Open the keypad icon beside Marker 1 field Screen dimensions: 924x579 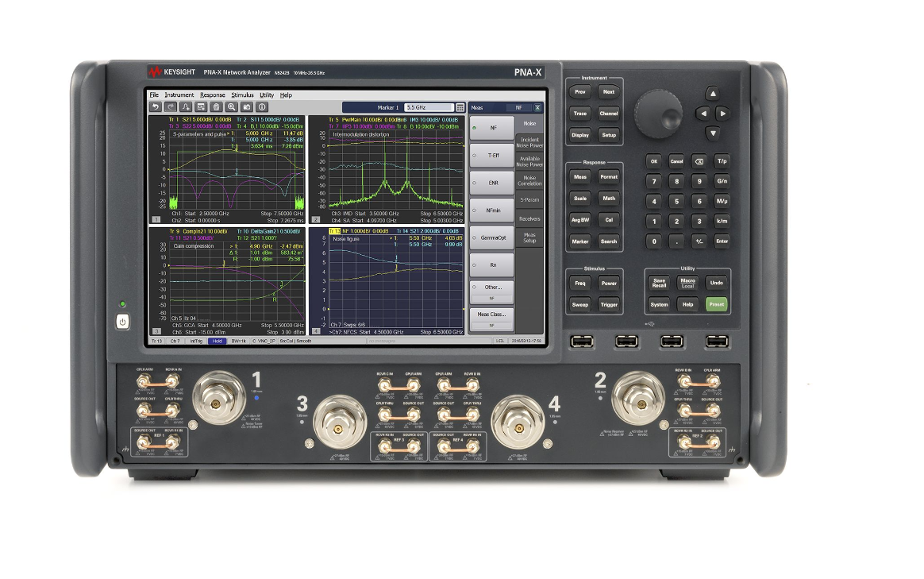coord(460,107)
